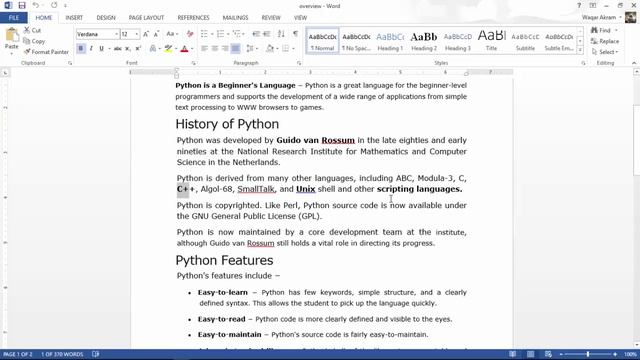The width and height of the screenshot is (640, 360).
Task: Toggle bold formatting
Action: tap(81, 49)
